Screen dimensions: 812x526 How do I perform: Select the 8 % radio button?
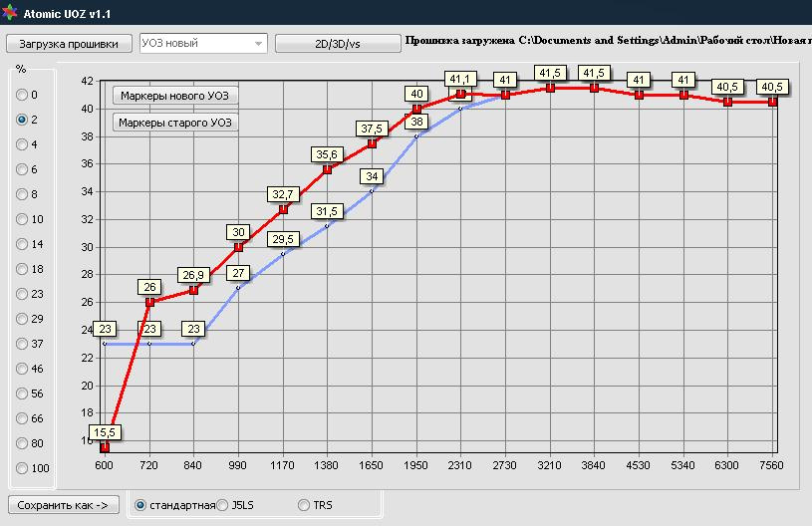[x=22, y=194]
